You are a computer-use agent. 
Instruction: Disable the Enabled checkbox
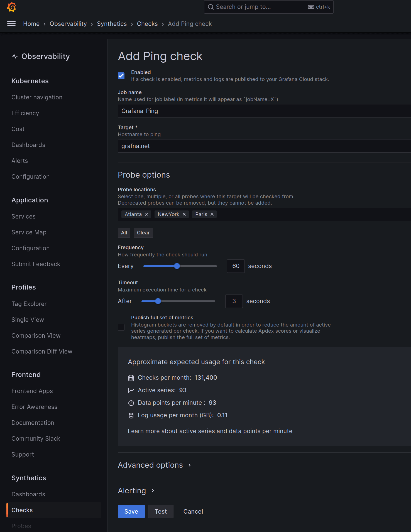121,76
